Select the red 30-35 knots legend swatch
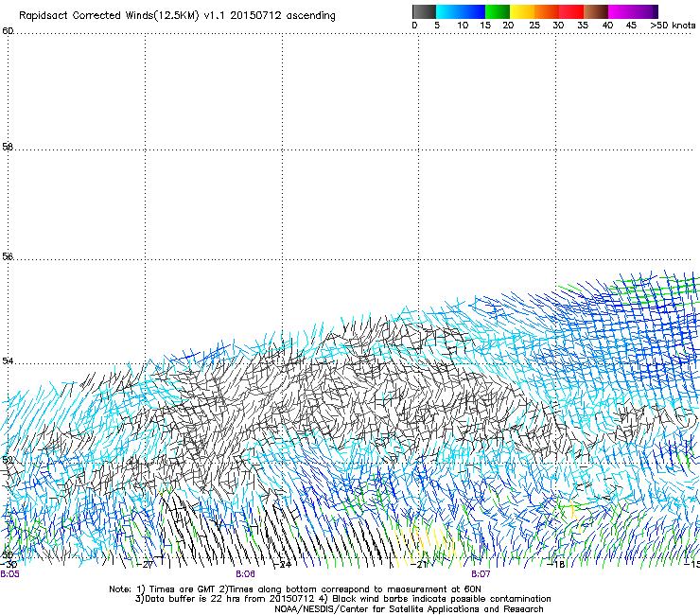The width and height of the screenshot is (700, 615). (x=571, y=11)
